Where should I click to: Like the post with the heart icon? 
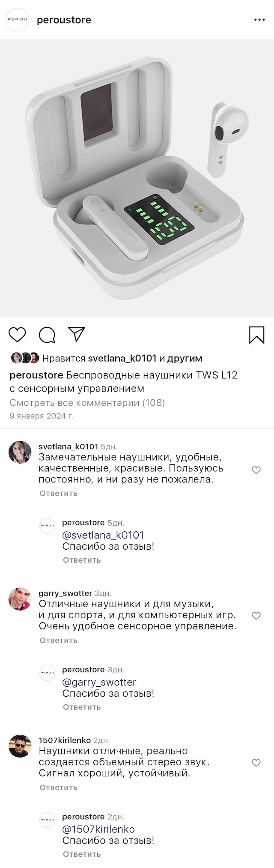coord(17,335)
